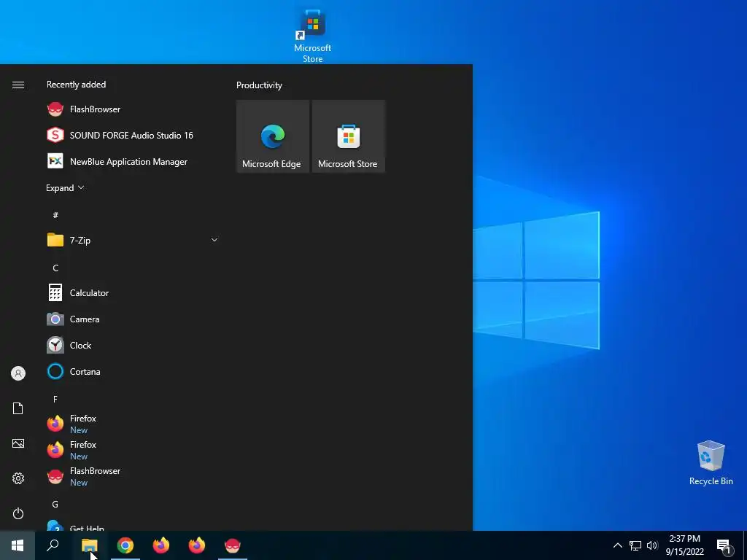Open the network status tray icon

point(635,545)
